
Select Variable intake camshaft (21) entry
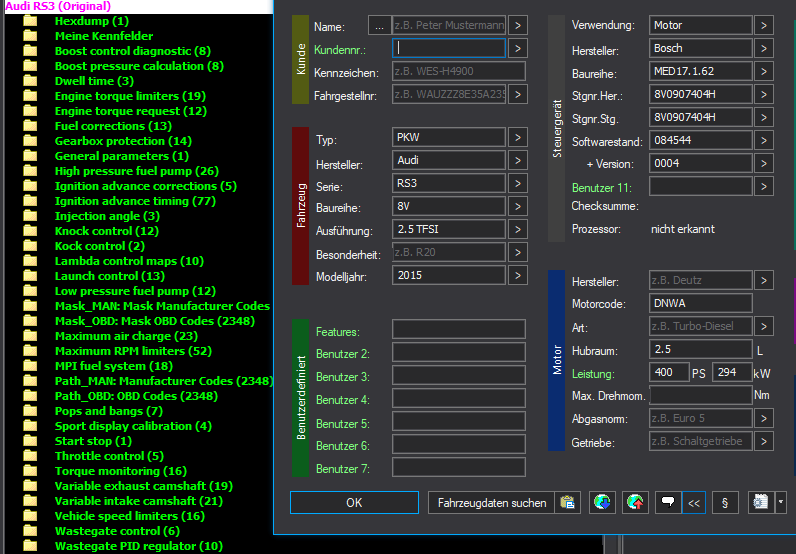(x=139, y=501)
